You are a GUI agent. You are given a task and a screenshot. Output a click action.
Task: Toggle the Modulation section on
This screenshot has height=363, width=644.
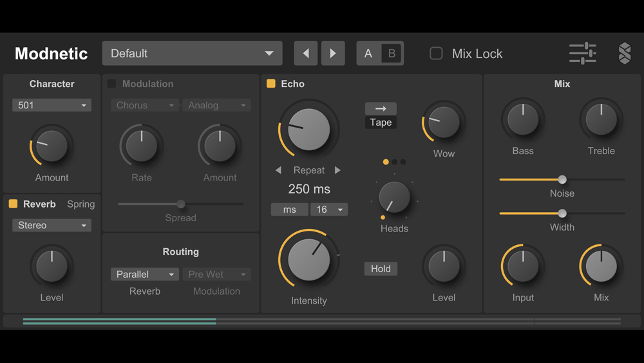(x=111, y=84)
